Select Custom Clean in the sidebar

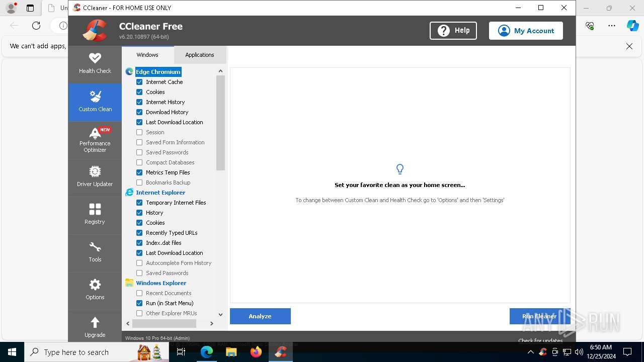[95, 102]
